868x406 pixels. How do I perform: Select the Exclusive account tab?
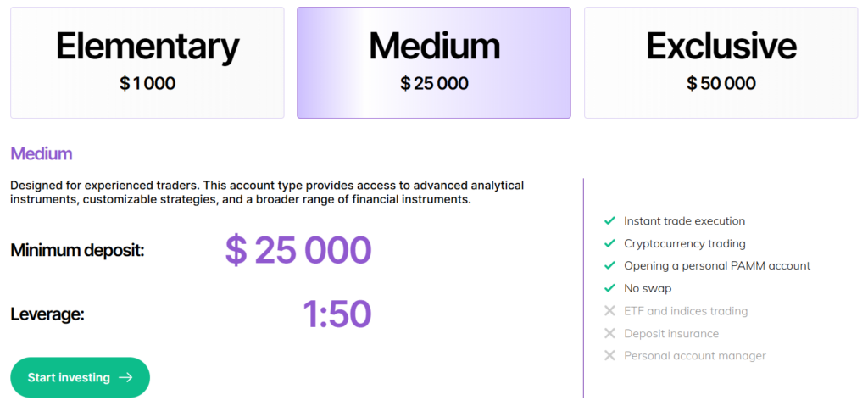pyautogui.click(x=721, y=62)
